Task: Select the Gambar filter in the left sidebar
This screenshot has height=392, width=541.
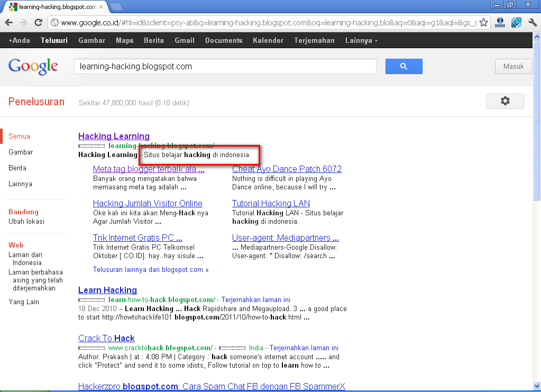Action: click(21, 152)
